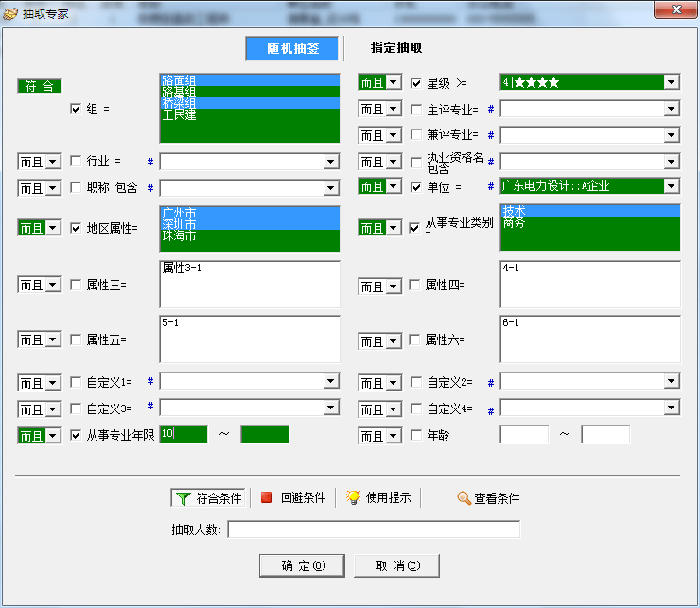The height and width of the screenshot is (608, 700).
Task: Open the 职称 包含 dropdown list
Action: point(330,188)
